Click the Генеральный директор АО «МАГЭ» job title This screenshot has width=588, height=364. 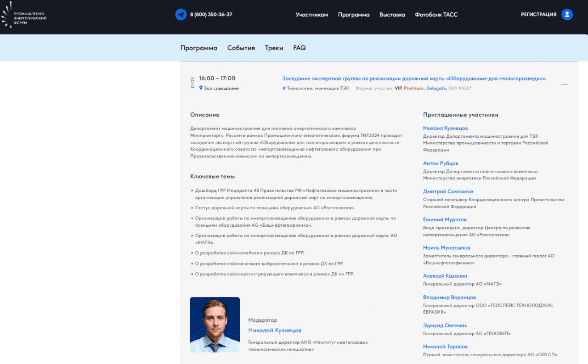(462, 284)
